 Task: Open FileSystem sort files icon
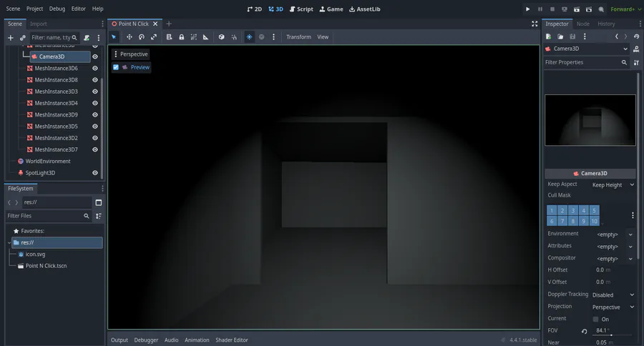pyautogui.click(x=99, y=216)
